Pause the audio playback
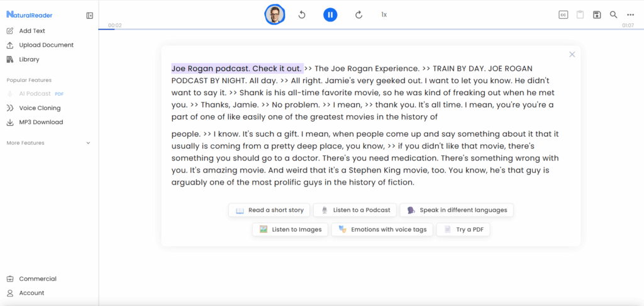644x306 pixels. click(x=330, y=15)
